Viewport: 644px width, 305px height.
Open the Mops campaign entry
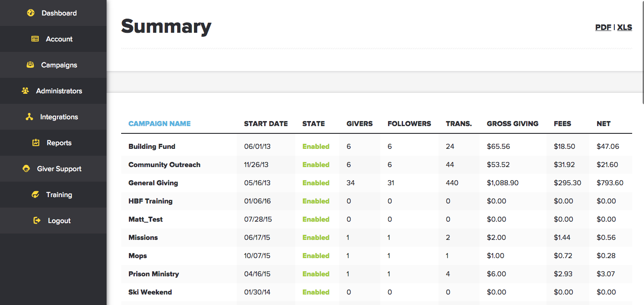[138, 255]
